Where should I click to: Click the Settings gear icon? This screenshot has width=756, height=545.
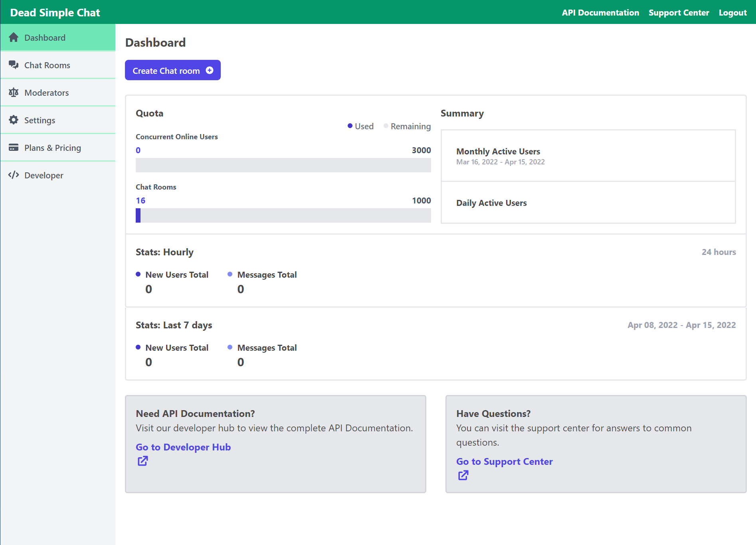click(14, 120)
